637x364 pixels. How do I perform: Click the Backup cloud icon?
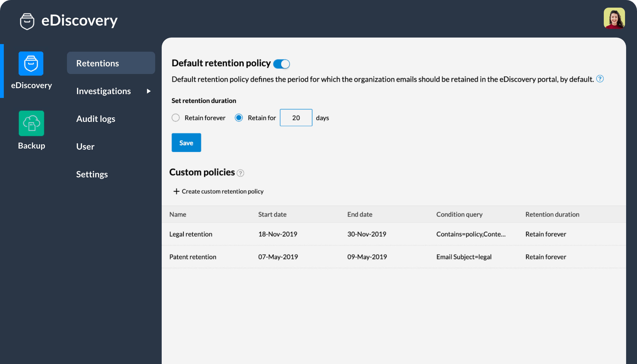[x=31, y=123]
